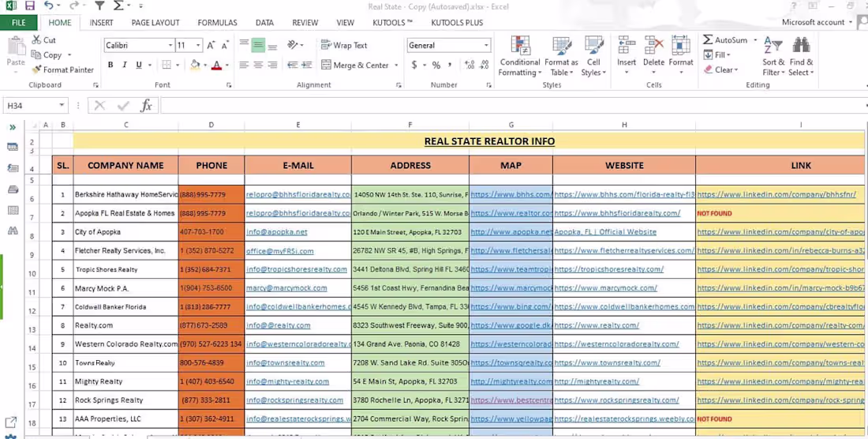Toggle align text left
Viewport: 868px width, 439px height.
pyautogui.click(x=244, y=65)
